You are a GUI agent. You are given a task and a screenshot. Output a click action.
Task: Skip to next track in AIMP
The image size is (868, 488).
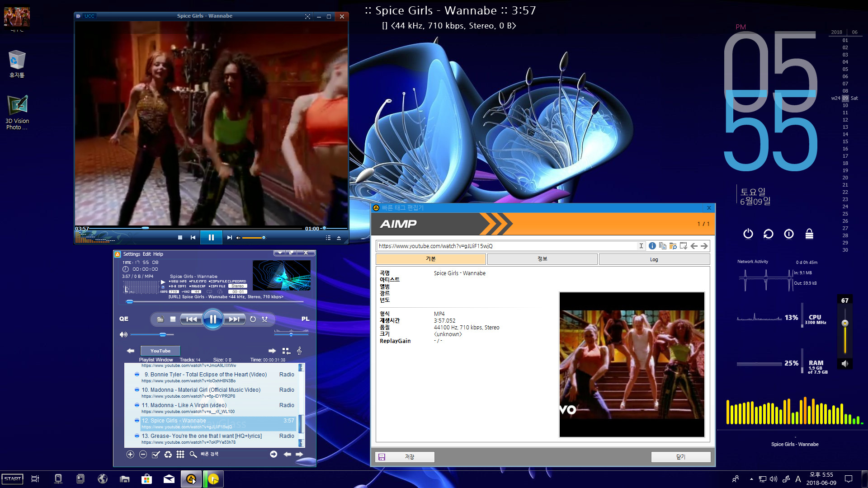coord(234,319)
